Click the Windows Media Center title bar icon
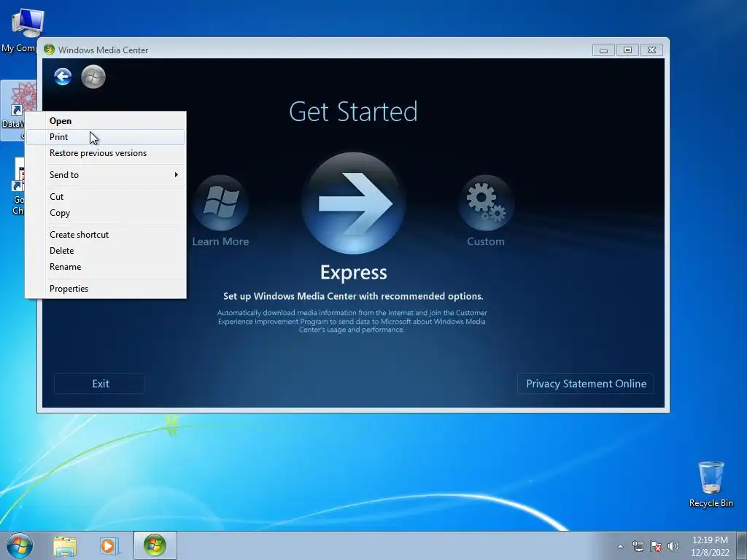The height and width of the screenshot is (560, 747). point(49,50)
